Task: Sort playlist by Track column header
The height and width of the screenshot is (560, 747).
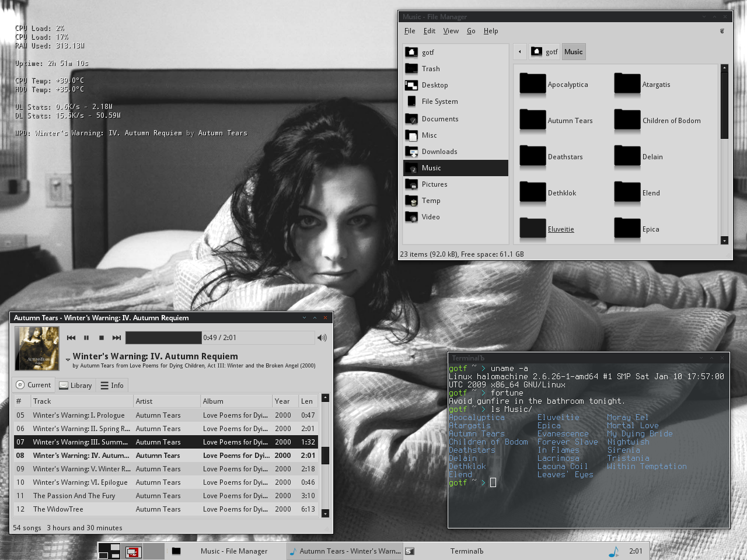Action: coord(82,401)
